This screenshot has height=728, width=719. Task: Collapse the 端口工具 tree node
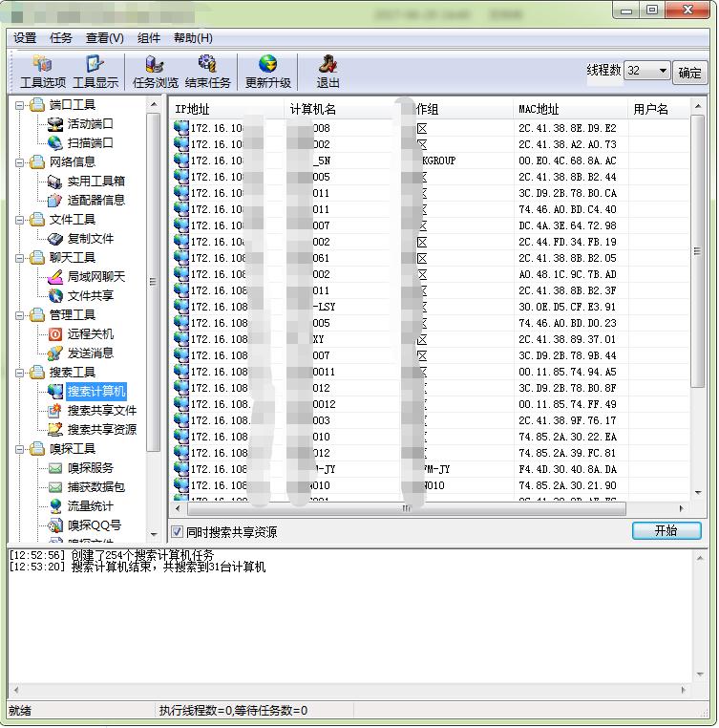click(19, 105)
